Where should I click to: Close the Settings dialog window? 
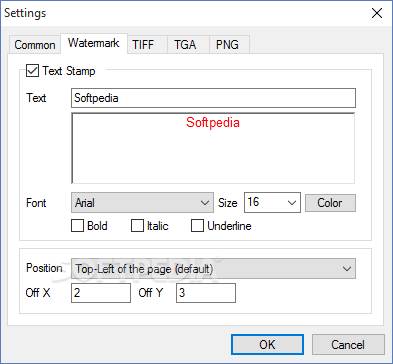[x=377, y=13]
